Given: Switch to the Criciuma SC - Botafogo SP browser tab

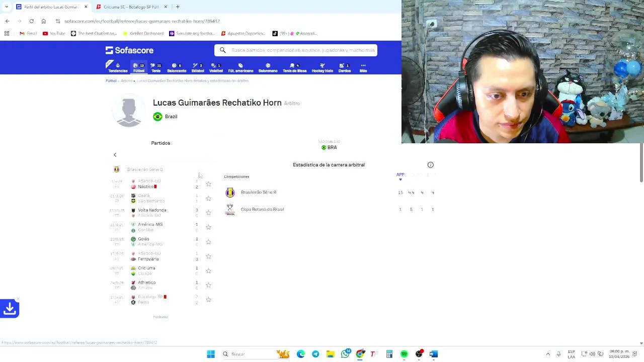Looking at the screenshot, I should click(131, 7).
